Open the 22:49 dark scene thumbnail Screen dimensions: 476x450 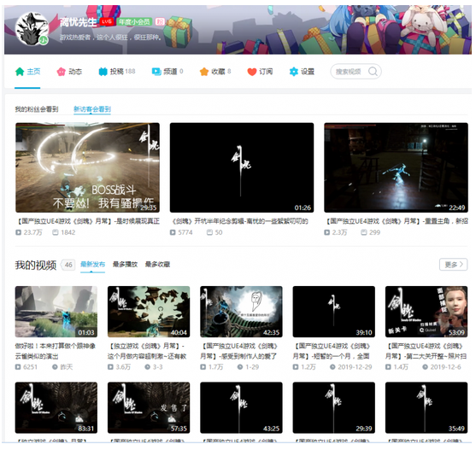tap(396, 167)
